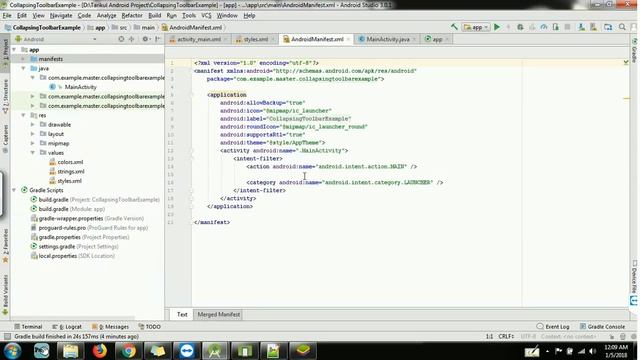
Task: Close the AndroidManifest.xml tab
Action: point(348,39)
